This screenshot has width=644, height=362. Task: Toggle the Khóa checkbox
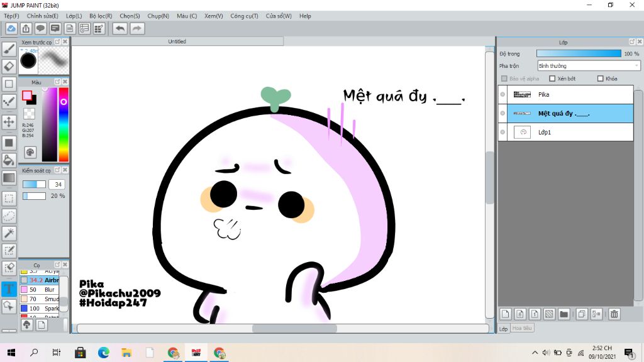(600, 79)
